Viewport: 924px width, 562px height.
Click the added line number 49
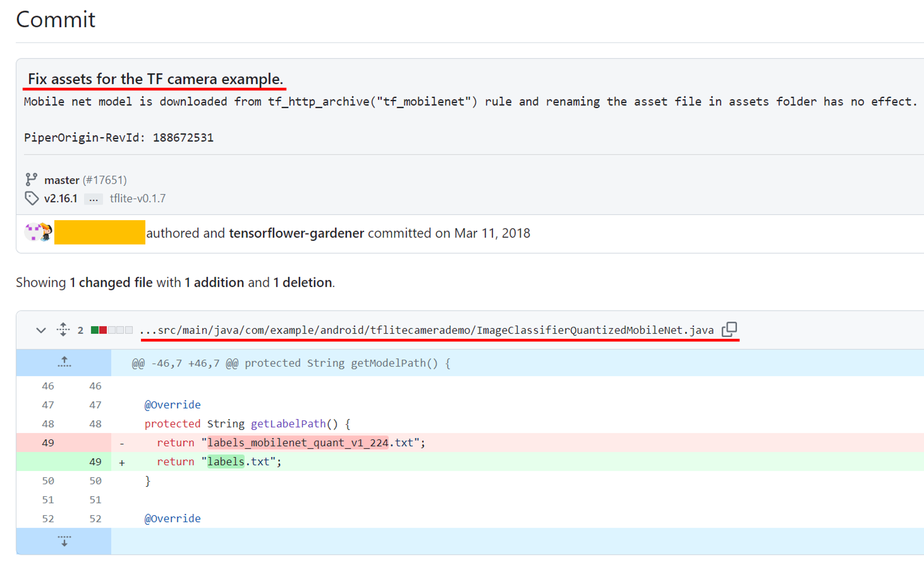pos(95,462)
